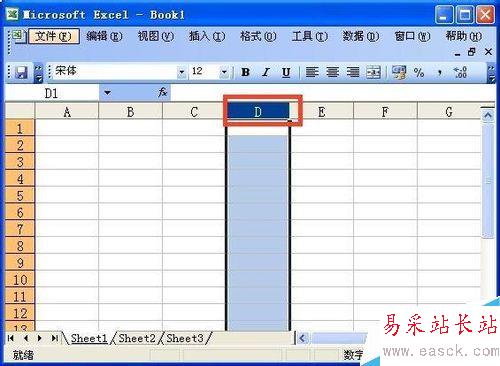This screenshot has width=500, height=366.
Task: Click Merge and Center icon
Action: pyautogui.click(x=373, y=72)
